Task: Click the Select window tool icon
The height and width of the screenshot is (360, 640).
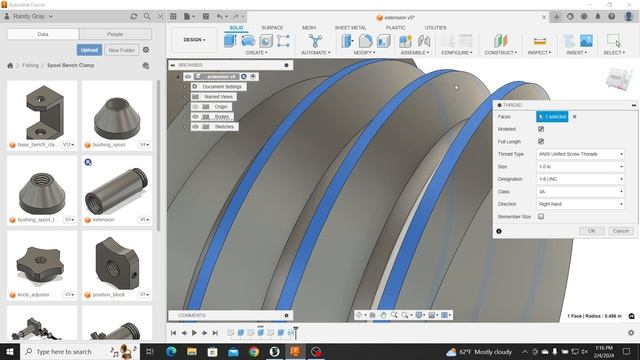Action: coord(614,41)
